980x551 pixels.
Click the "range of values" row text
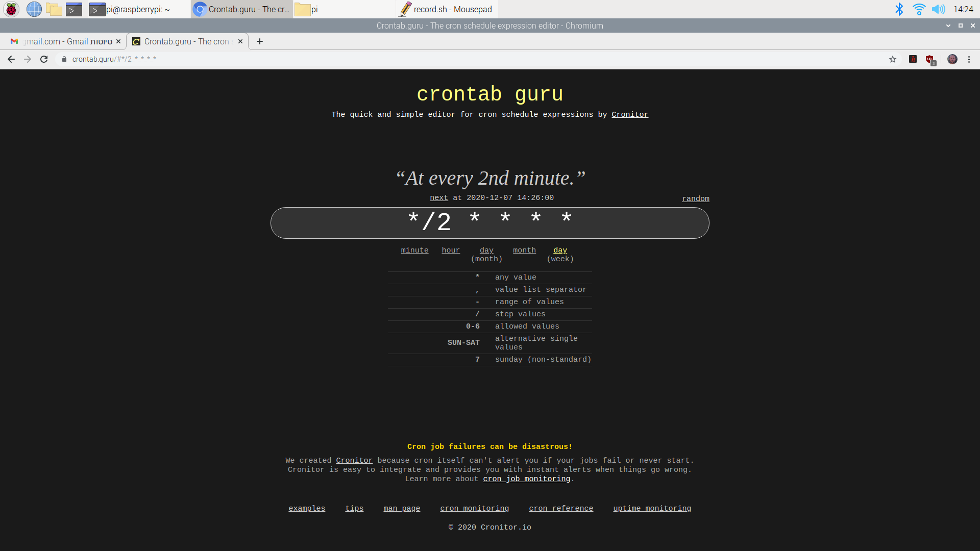tap(529, 302)
